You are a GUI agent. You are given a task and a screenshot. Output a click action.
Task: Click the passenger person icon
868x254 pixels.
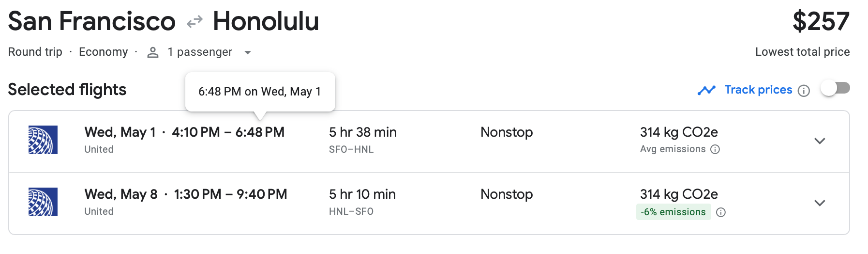point(153,52)
